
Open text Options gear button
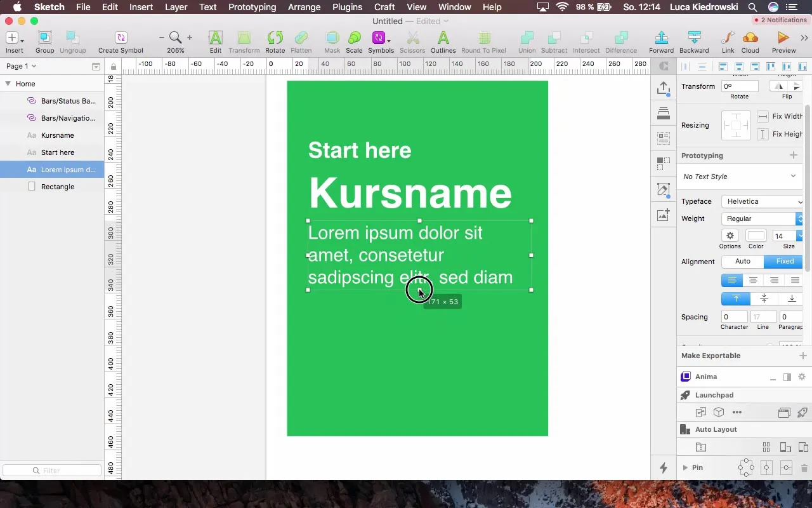coord(730,236)
